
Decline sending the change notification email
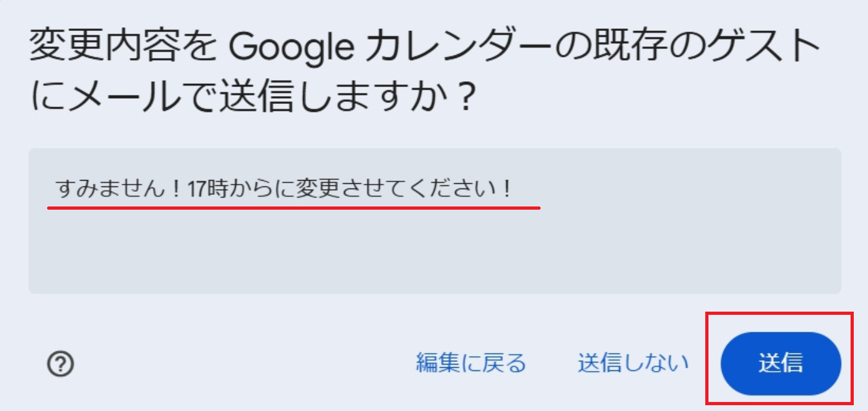pyautogui.click(x=633, y=363)
